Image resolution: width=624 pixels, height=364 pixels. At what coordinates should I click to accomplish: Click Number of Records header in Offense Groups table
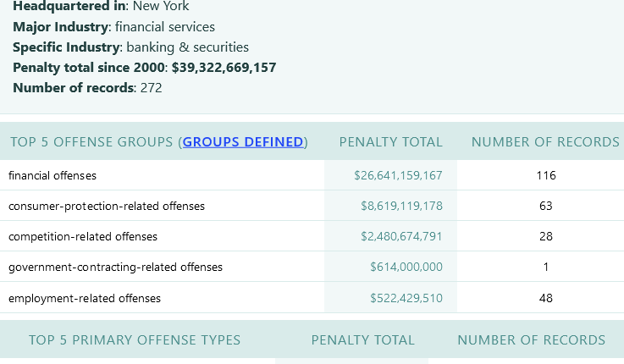tap(545, 142)
